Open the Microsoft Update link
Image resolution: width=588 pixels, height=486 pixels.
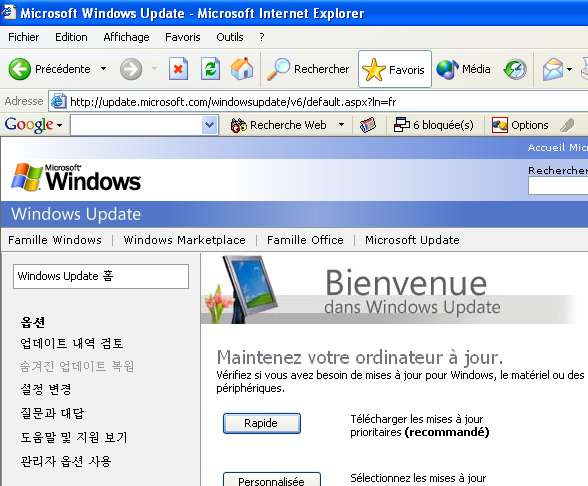point(412,240)
